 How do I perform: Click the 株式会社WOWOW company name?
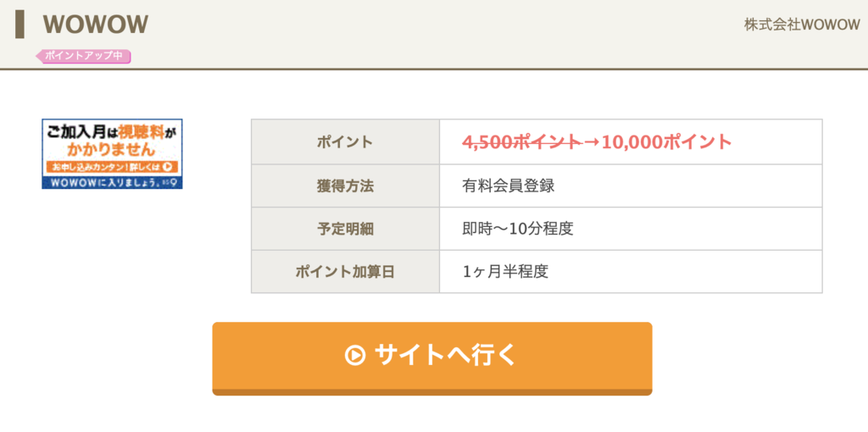click(802, 25)
